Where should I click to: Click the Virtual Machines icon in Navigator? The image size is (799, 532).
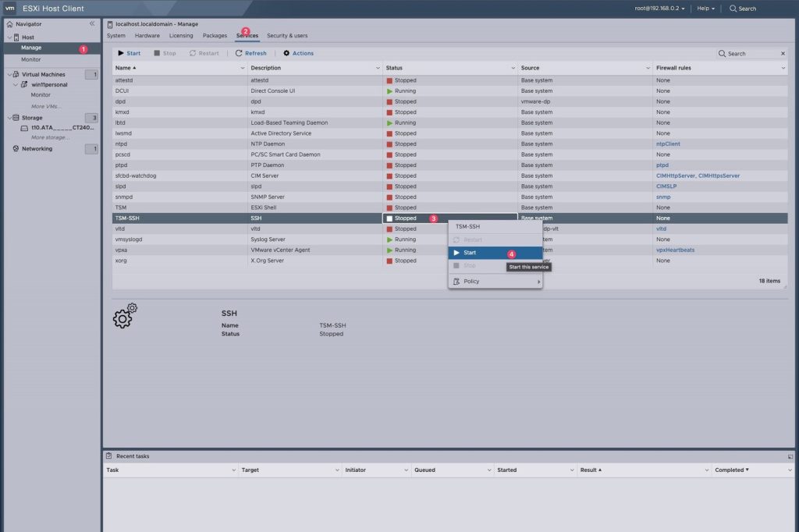(16, 74)
